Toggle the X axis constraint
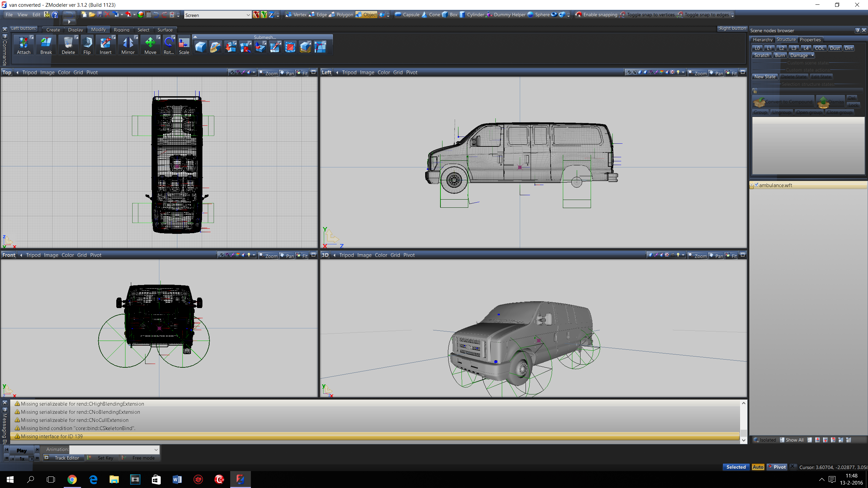 [256, 15]
